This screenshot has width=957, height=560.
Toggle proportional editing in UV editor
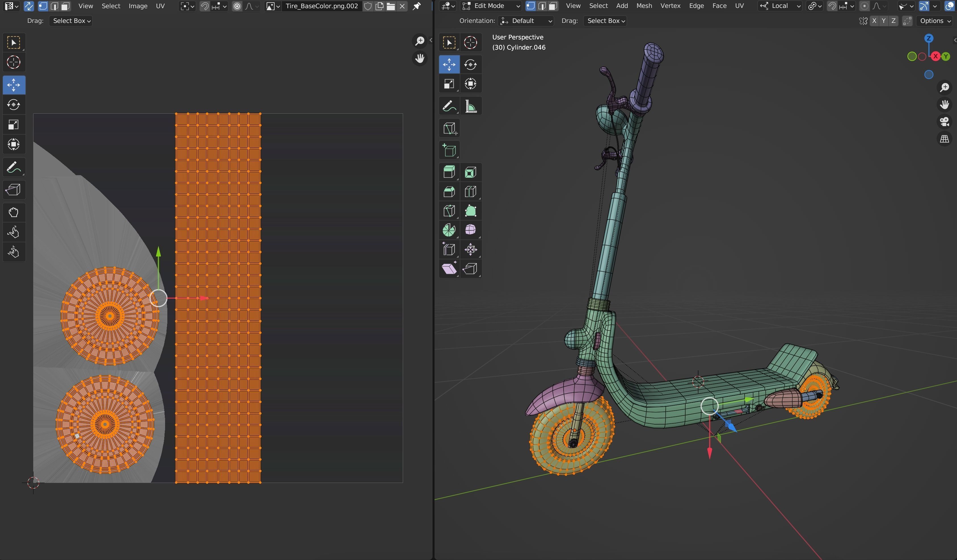pos(237,6)
